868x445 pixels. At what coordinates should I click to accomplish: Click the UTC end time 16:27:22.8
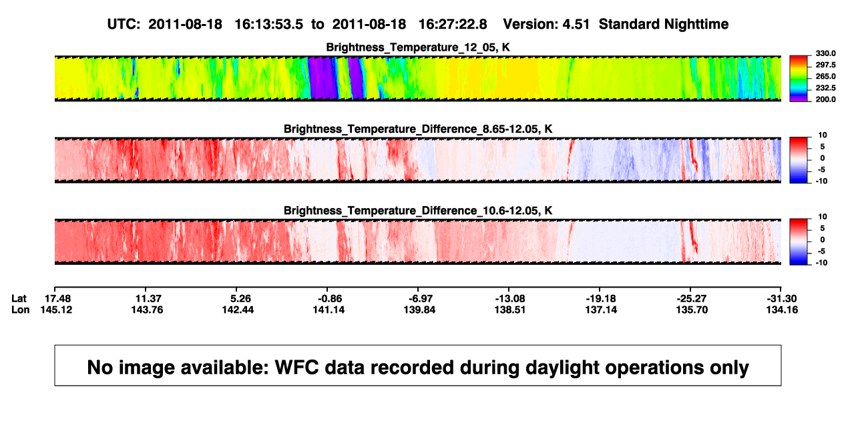coord(452,24)
